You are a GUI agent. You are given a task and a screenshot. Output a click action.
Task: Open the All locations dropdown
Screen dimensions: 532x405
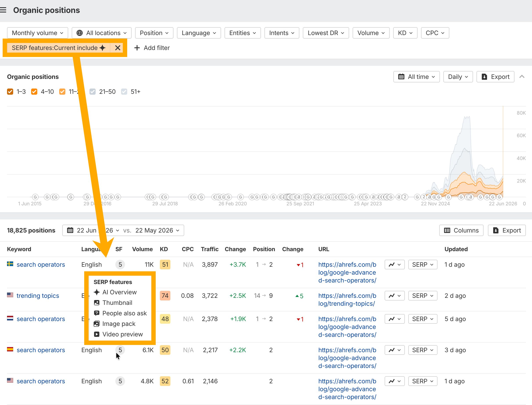[102, 33]
